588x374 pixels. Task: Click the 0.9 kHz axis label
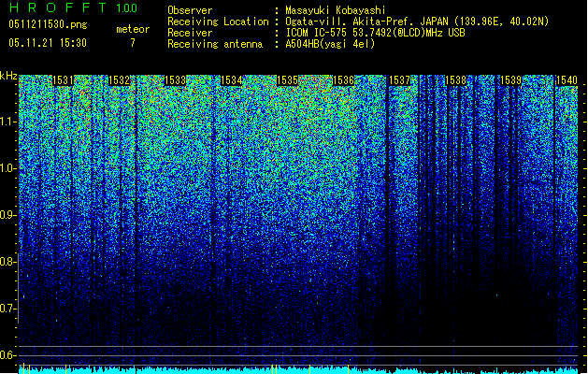(x=7, y=215)
